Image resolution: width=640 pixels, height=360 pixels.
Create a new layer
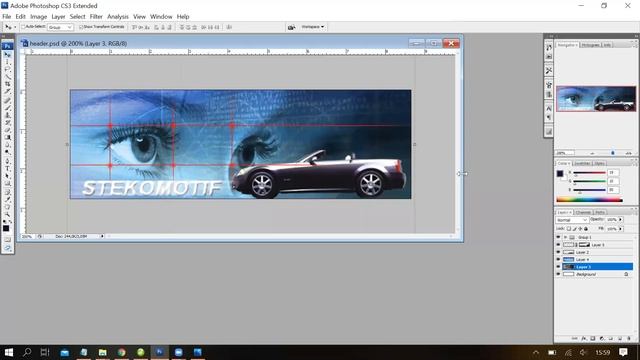pyautogui.click(x=620, y=338)
